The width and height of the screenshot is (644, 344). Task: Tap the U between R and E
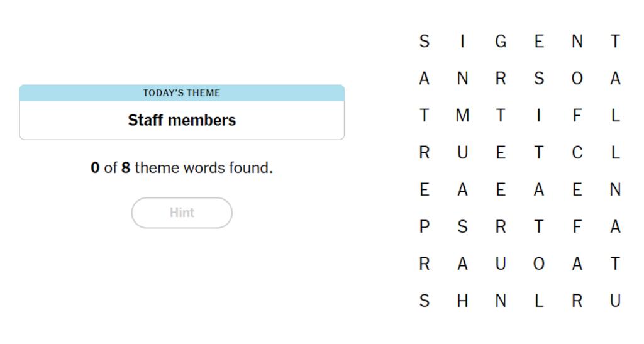(462, 153)
